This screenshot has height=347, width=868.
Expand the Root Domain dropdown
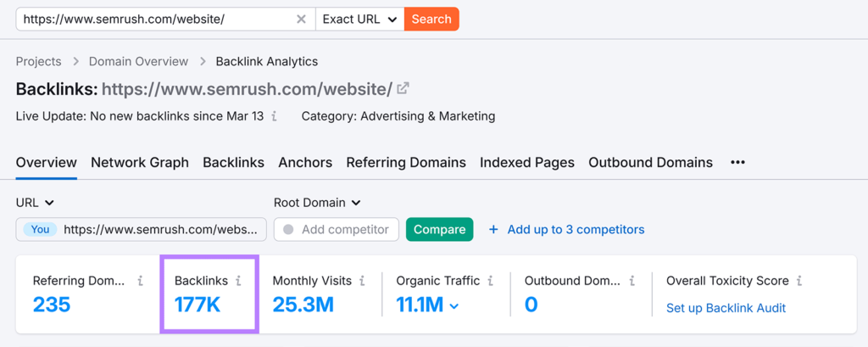click(317, 203)
